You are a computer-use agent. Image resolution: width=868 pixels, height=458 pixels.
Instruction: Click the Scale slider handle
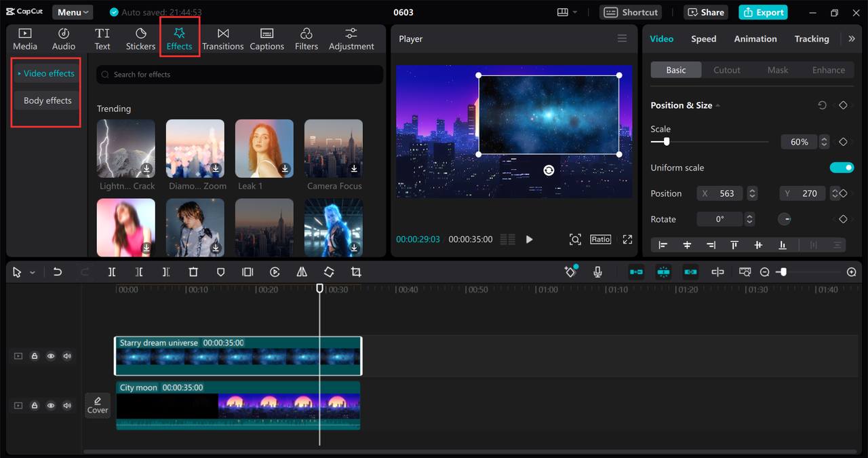pos(667,142)
